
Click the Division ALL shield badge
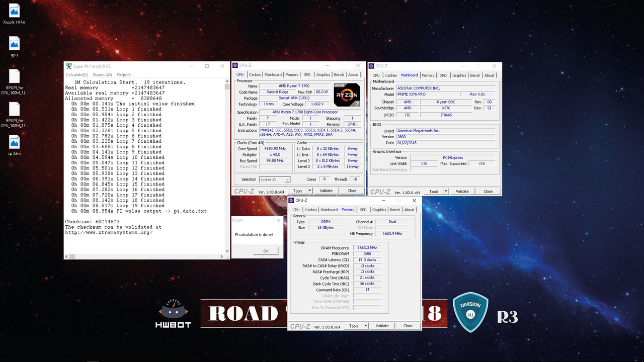click(470, 312)
